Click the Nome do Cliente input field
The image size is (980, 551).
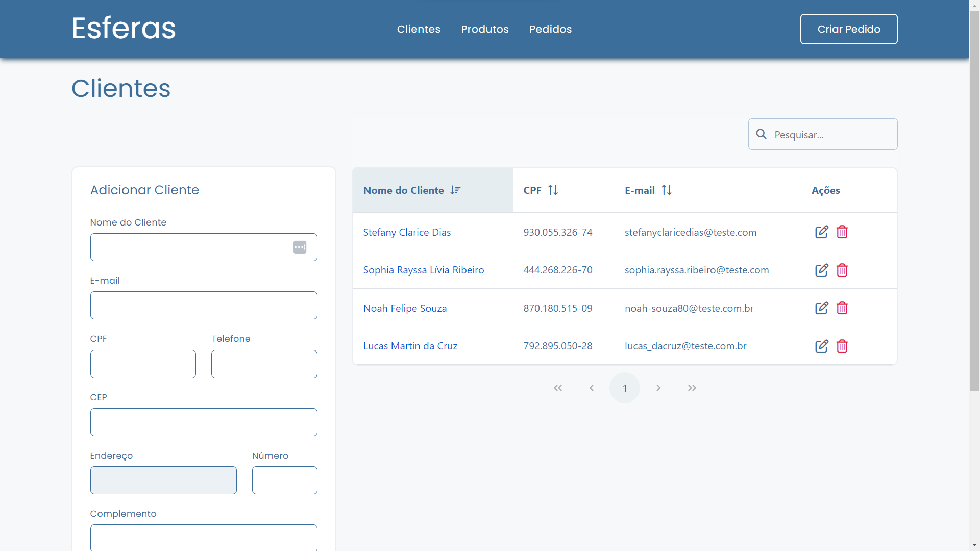point(204,247)
